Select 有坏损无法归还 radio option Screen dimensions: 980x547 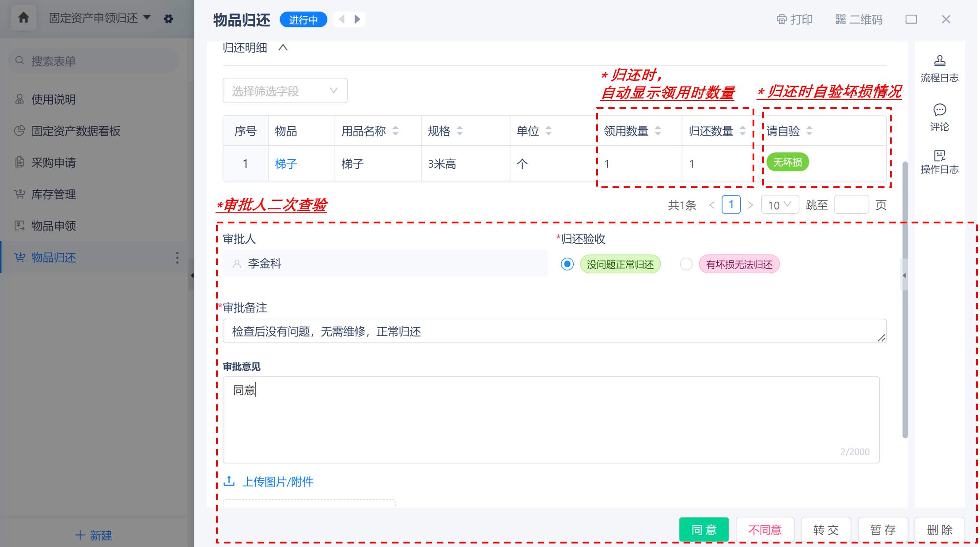pyautogui.click(x=686, y=264)
